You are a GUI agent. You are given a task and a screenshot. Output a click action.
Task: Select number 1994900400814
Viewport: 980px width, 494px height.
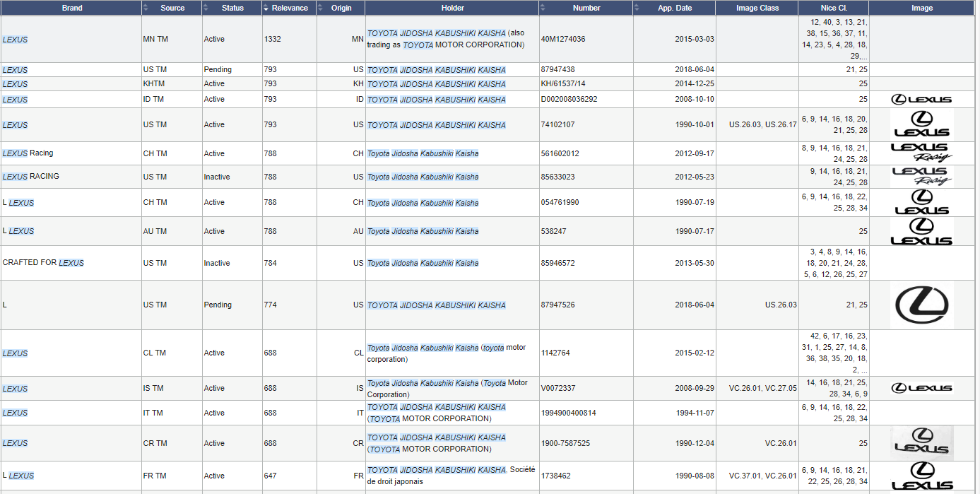coord(569,413)
